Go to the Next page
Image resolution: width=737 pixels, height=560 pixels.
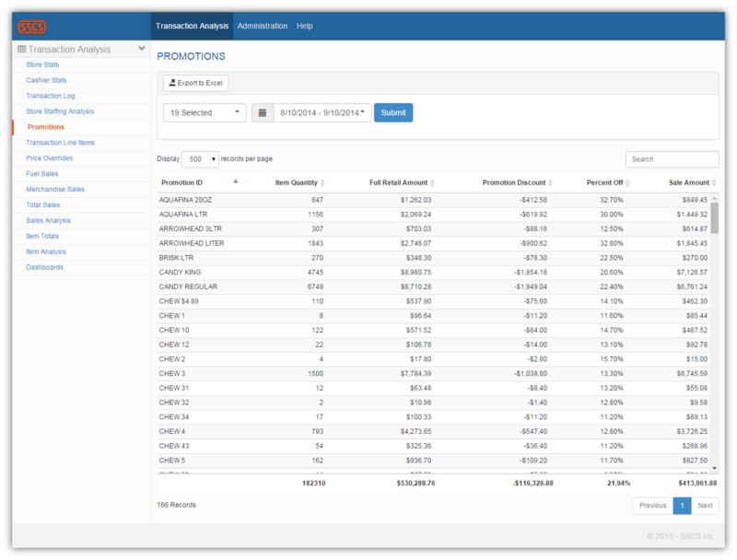(705, 505)
